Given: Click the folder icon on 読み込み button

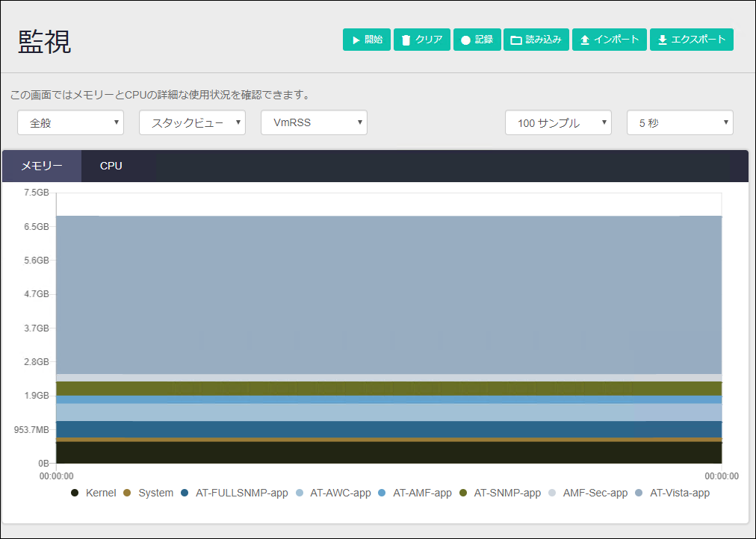Looking at the screenshot, I should (516, 40).
